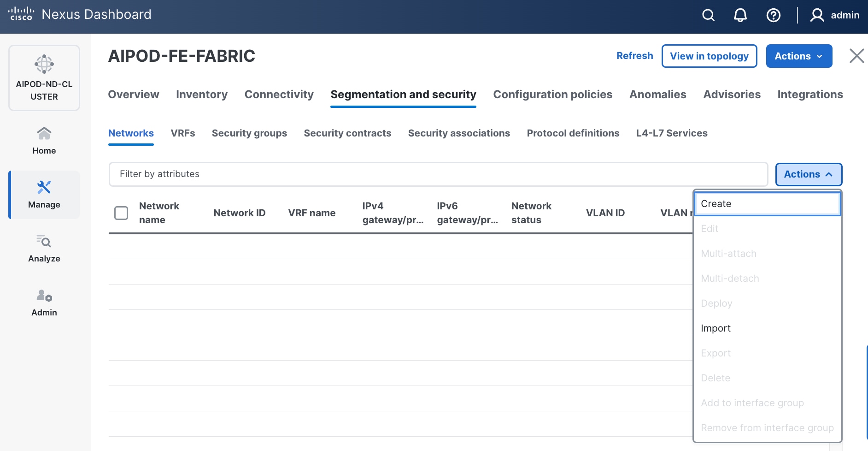The height and width of the screenshot is (451, 868).
Task: Click the Refresh link
Action: [634, 56]
